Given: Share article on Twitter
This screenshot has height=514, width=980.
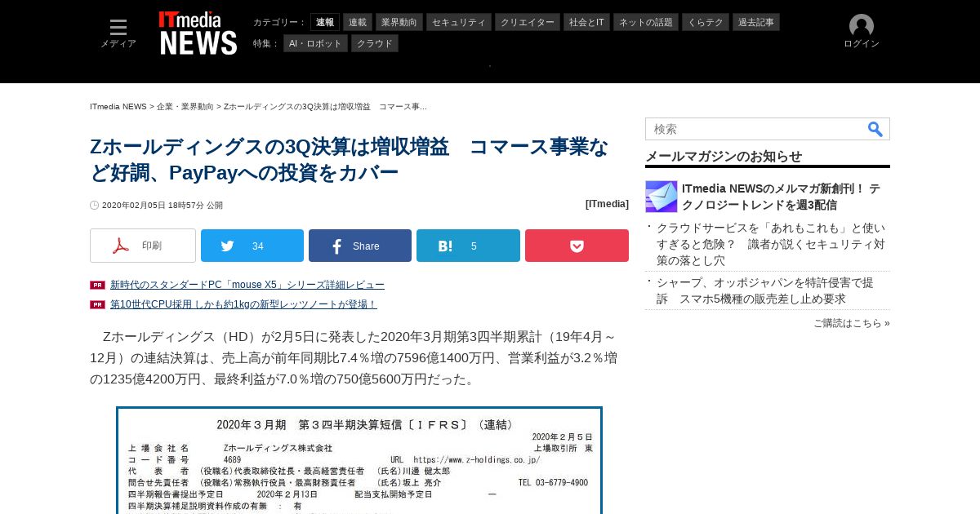Looking at the screenshot, I should click(x=252, y=246).
